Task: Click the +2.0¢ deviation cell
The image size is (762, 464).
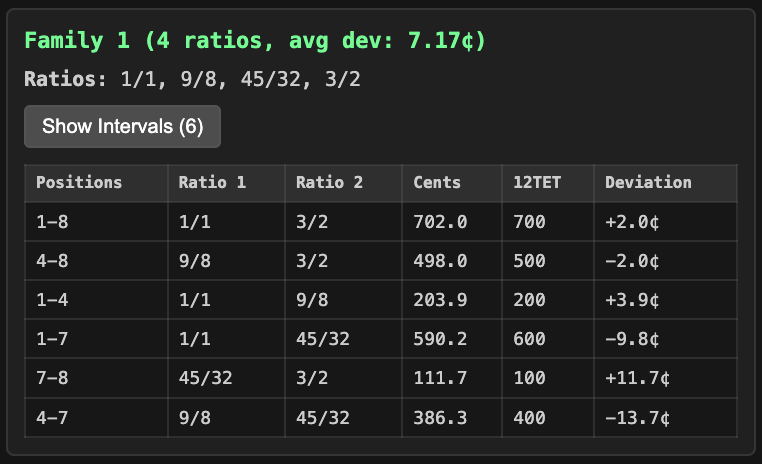Action: point(632,222)
